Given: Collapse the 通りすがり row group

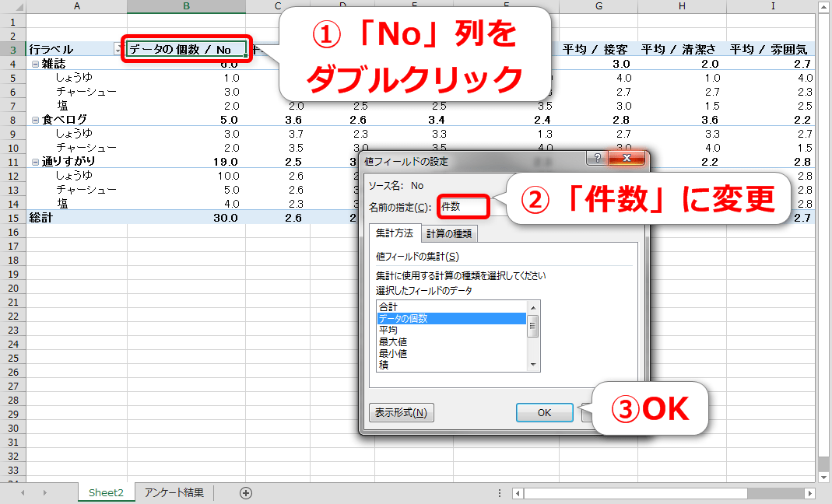Looking at the screenshot, I should click(35, 163).
